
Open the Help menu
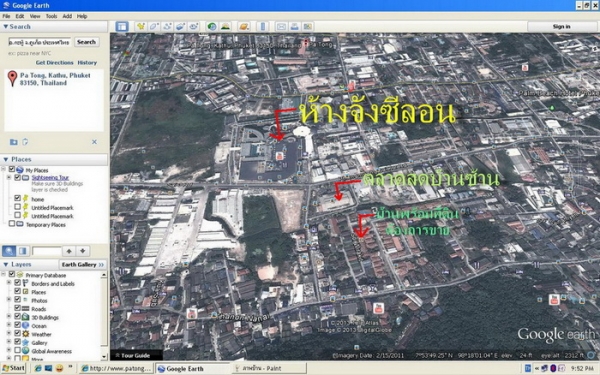tap(82, 16)
